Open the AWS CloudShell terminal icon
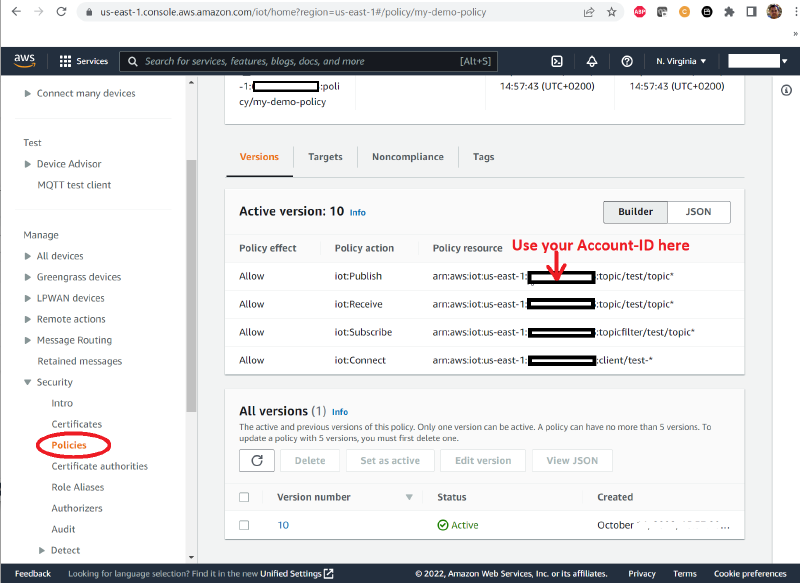Viewport: 800px width, 583px height. tap(557, 61)
